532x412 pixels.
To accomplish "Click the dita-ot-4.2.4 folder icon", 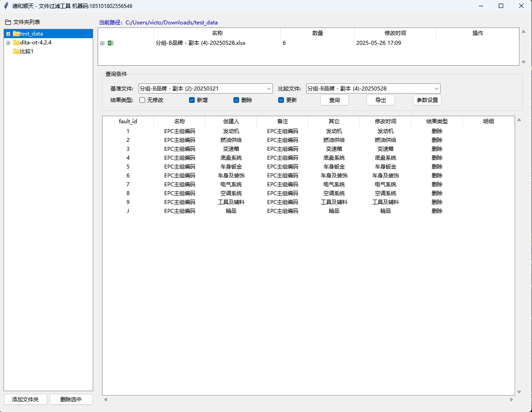I will tap(16, 43).
